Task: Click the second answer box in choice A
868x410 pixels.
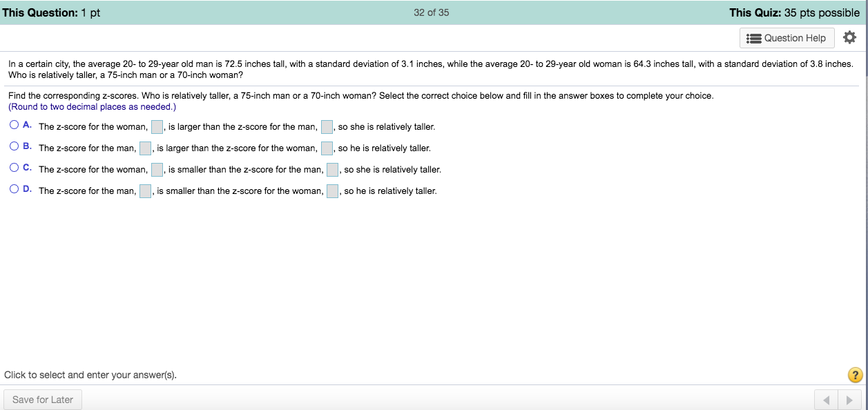Action: [x=326, y=126]
